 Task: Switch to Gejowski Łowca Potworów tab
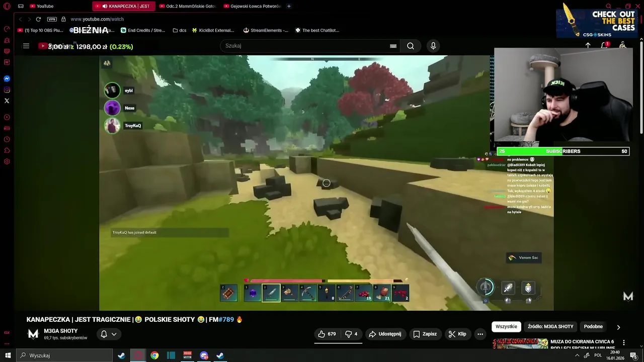pos(252,6)
